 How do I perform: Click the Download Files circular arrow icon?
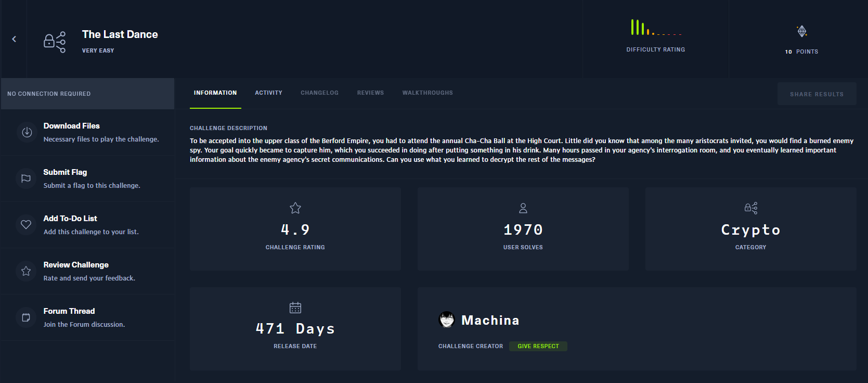(27, 132)
